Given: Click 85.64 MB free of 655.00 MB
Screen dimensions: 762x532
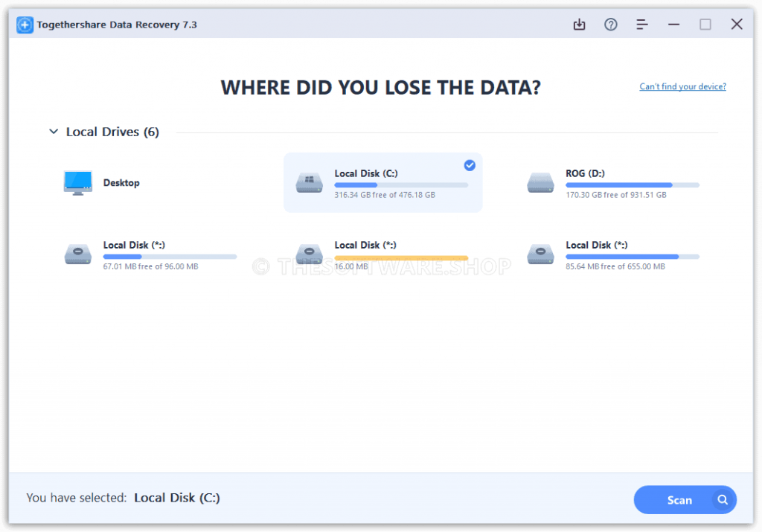Looking at the screenshot, I should pos(615,266).
